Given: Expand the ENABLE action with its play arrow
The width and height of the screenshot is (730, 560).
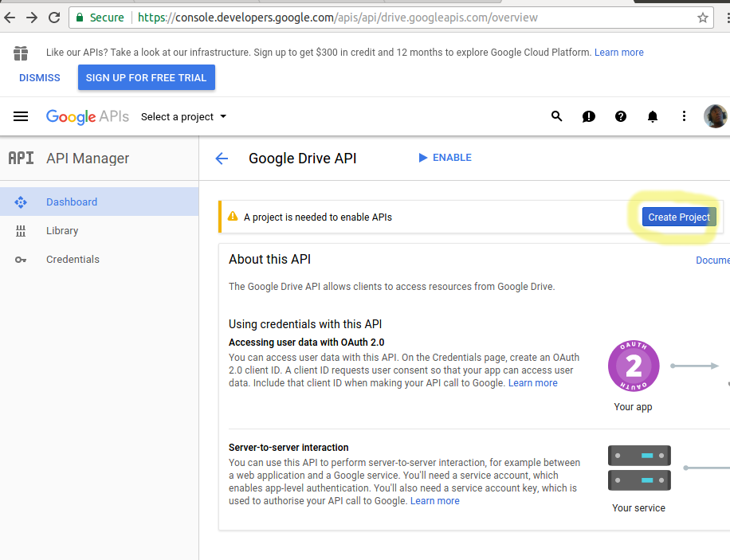Looking at the screenshot, I should 423,157.
